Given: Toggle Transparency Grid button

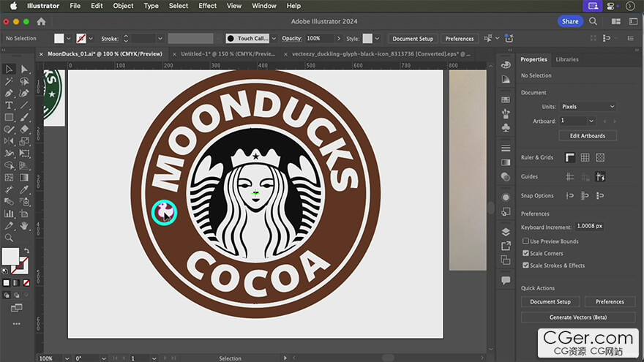Looking at the screenshot, I should coord(600,158).
